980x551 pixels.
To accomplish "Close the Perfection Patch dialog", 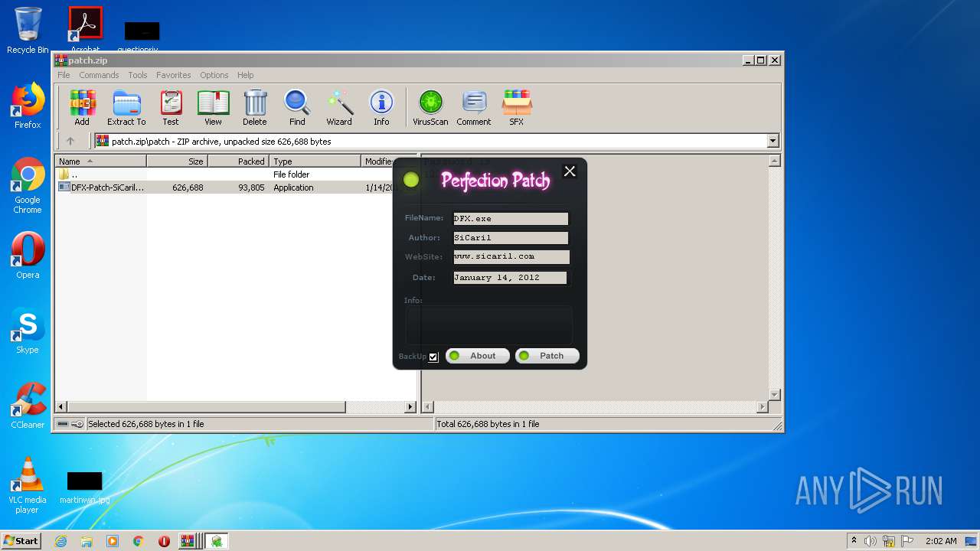I will tap(570, 171).
